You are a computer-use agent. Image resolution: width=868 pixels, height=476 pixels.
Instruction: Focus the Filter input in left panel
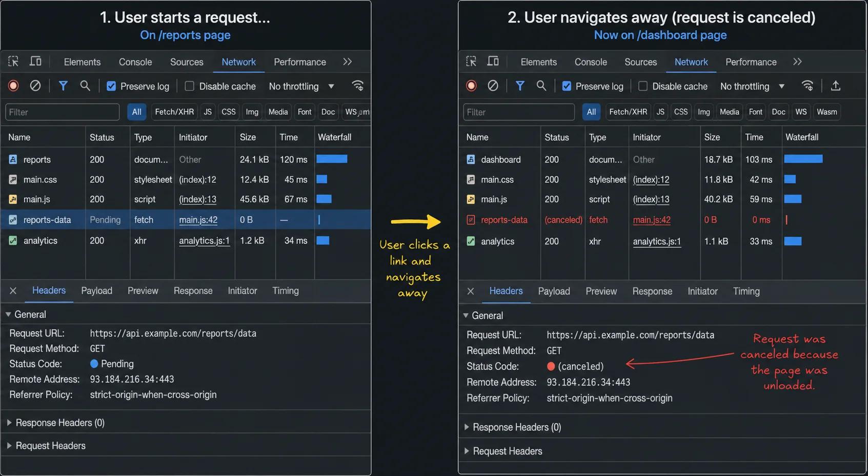coord(62,112)
